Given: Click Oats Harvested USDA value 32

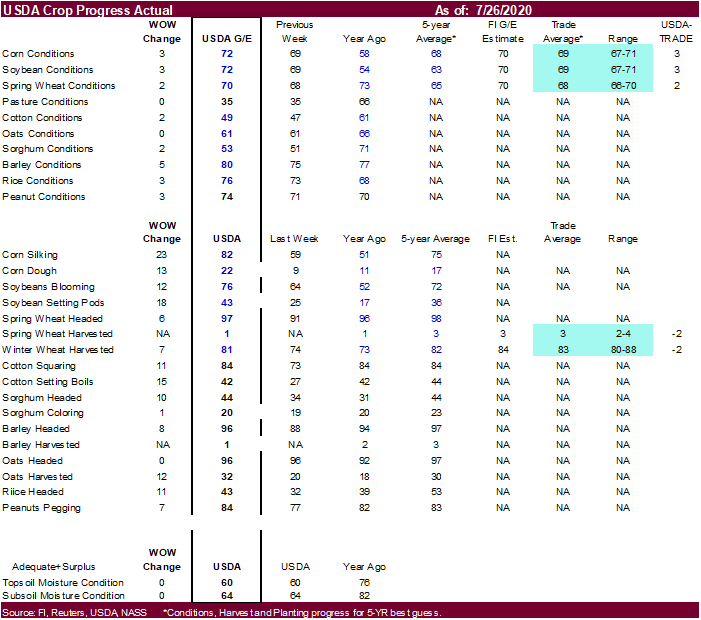Looking at the screenshot, I should [x=227, y=477].
